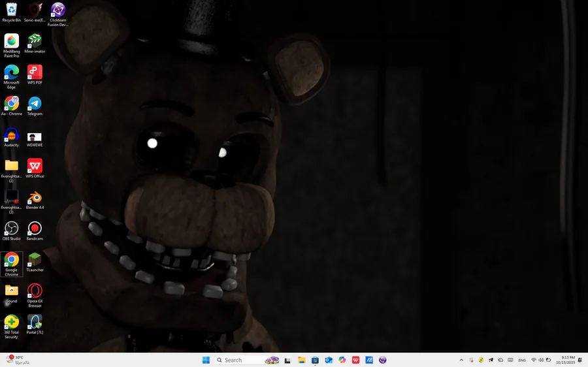This screenshot has width=588, height=367.
Task: Open the Recycle Bin icon
Action: [x=11, y=12]
